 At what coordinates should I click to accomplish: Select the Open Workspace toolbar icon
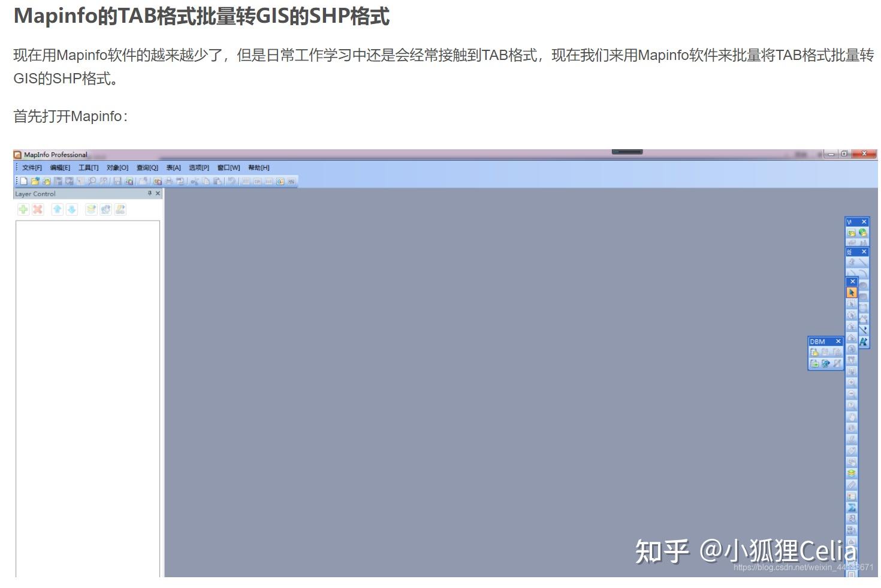48,182
